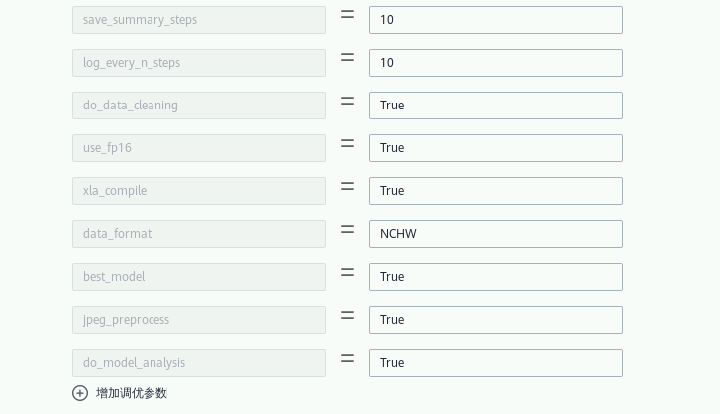Click the jpeg_preprocess value field
This screenshot has height=414, width=720.
[495, 320]
